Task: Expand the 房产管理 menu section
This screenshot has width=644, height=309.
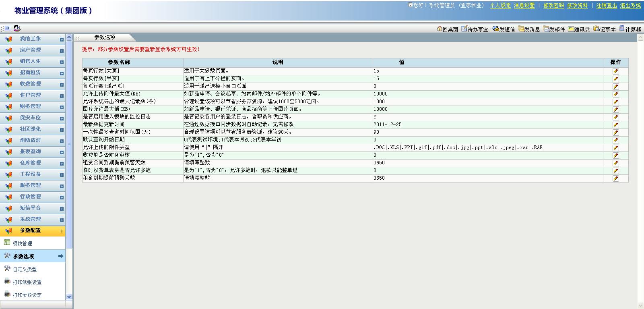Action: [62, 51]
